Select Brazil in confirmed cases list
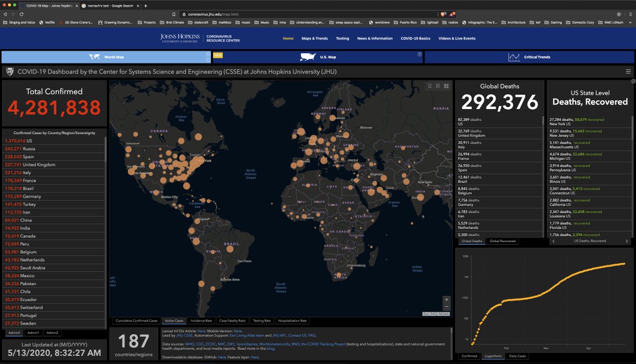This screenshot has height=364, width=636. pyautogui.click(x=53, y=188)
